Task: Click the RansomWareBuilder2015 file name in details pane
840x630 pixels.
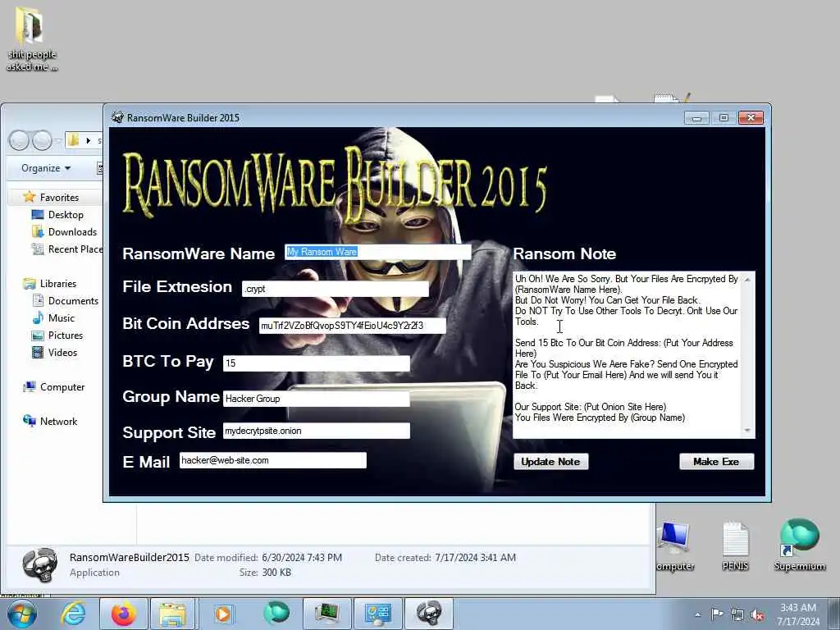Action: [x=129, y=557]
